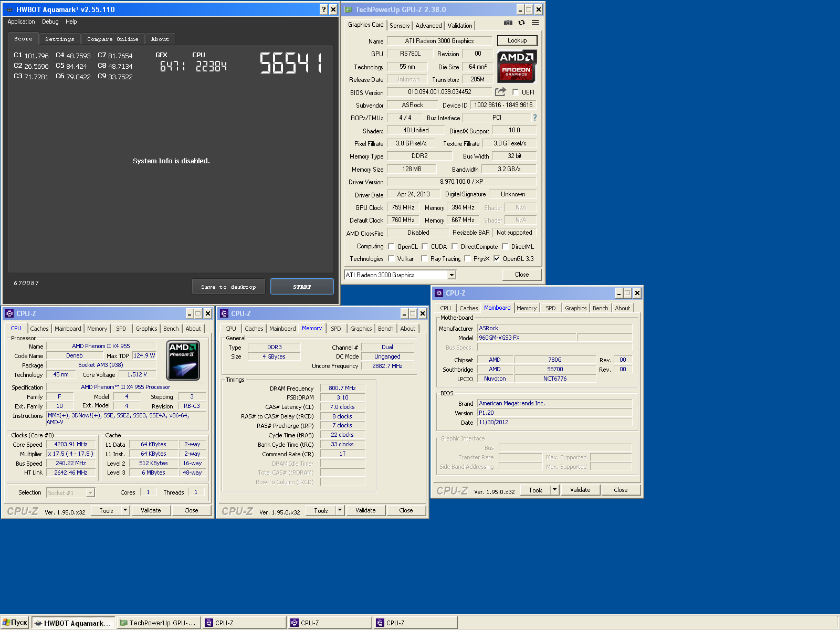Click the mainboard model 960GM-VGS3 FX

pyautogui.click(x=527, y=338)
